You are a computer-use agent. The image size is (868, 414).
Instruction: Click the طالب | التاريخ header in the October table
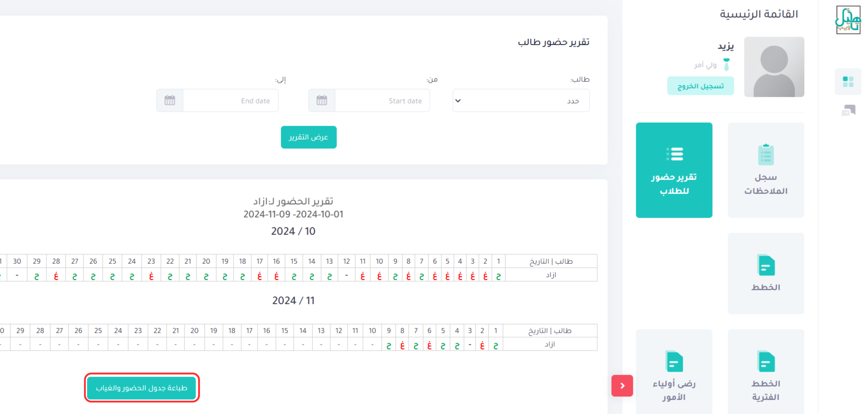[x=551, y=261]
